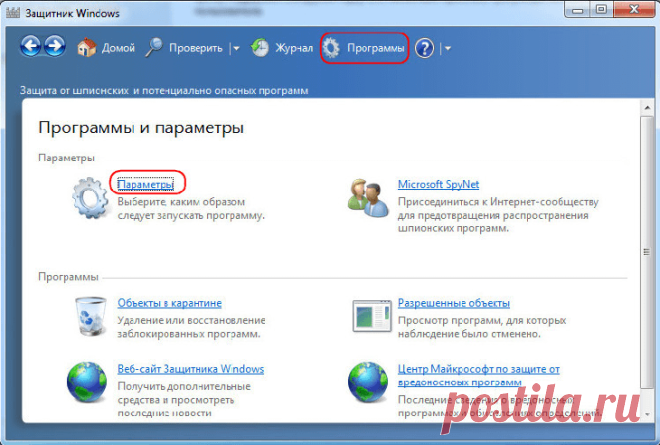
Task: Close the Защитник Windows window
Action: click(634, 10)
